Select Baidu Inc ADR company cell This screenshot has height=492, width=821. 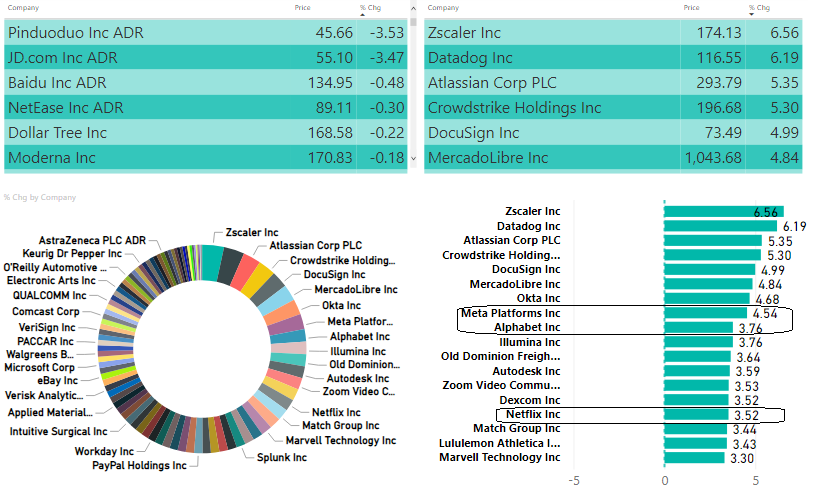tap(57, 83)
